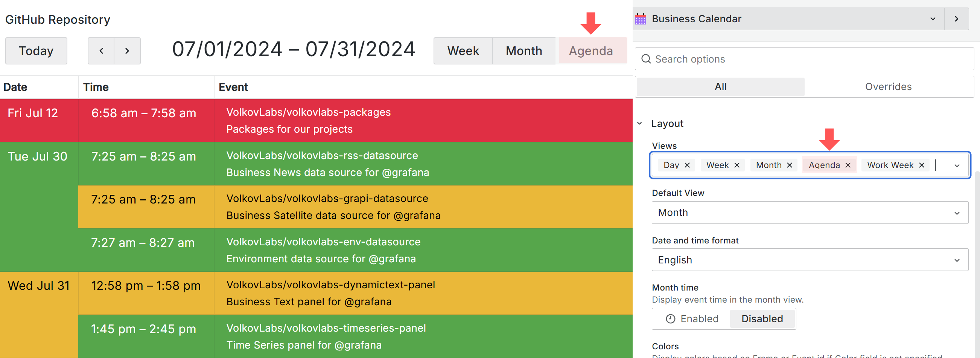Click the Month time option label
This screenshot has height=358, width=980.
tap(675, 288)
